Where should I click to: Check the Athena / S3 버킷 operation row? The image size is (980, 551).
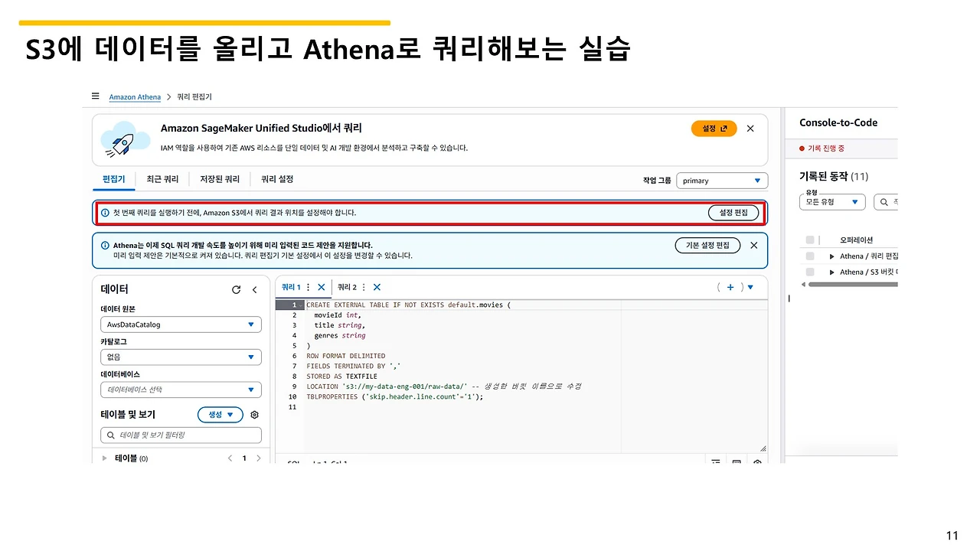810,272
